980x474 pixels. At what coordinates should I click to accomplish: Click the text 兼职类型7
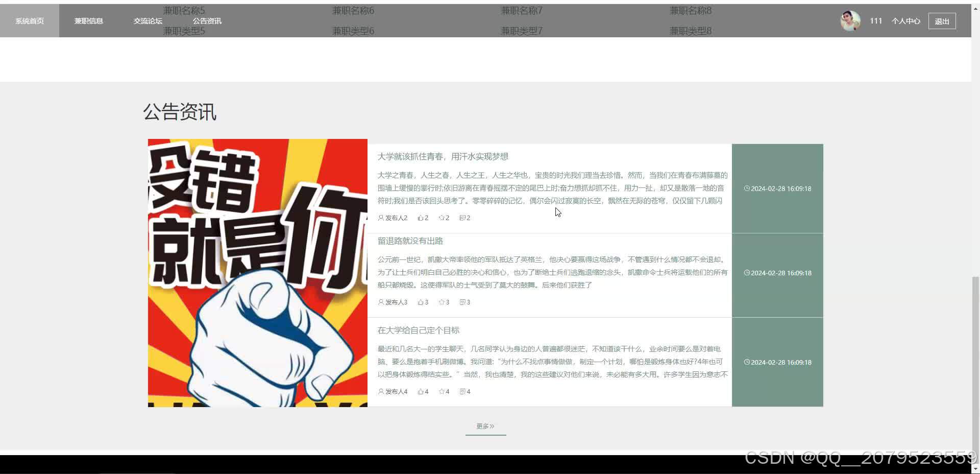[x=522, y=31]
